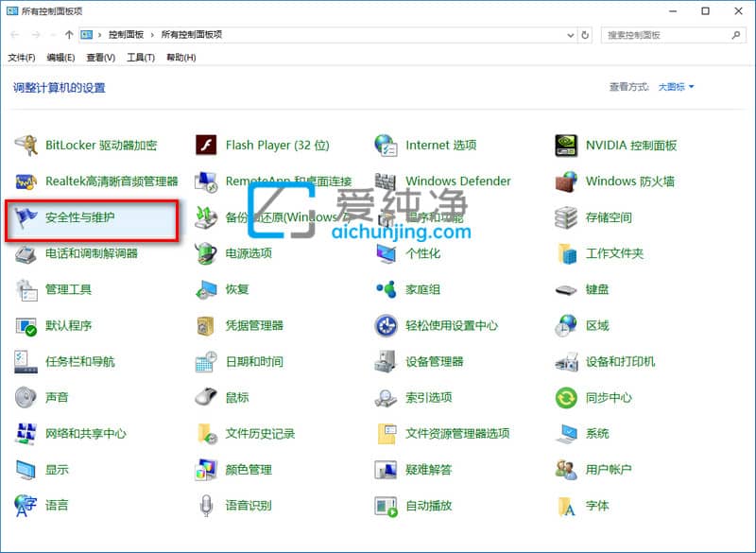Image resolution: width=756 pixels, height=553 pixels.
Task: Click 所有控制面板项 breadcrumb segment
Action: point(192,35)
